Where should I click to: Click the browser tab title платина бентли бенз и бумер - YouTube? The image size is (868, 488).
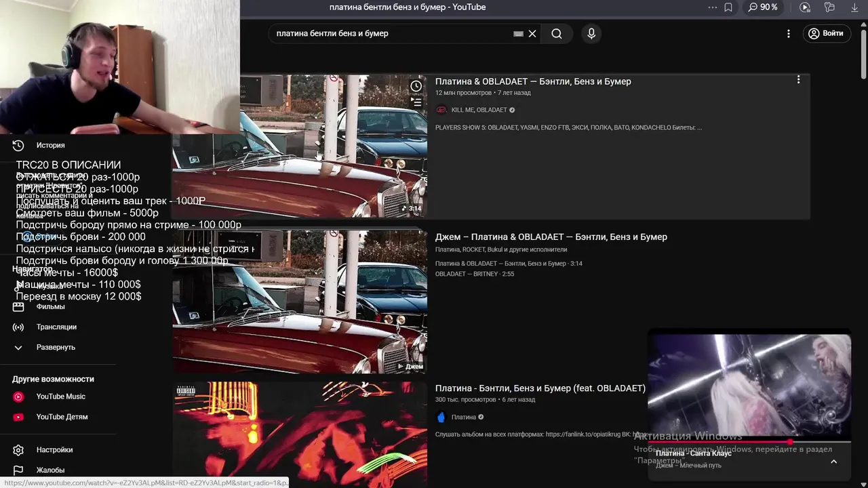[x=408, y=7]
